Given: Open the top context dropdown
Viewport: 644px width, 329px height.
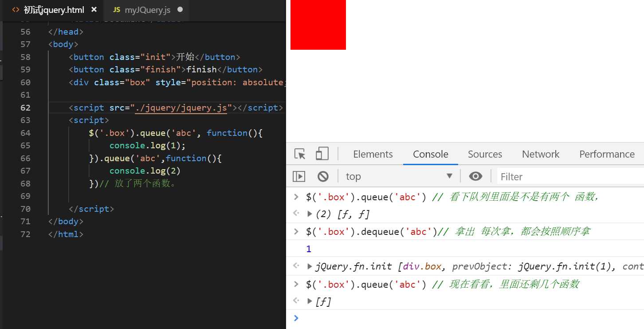Looking at the screenshot, I should [399, 176].
